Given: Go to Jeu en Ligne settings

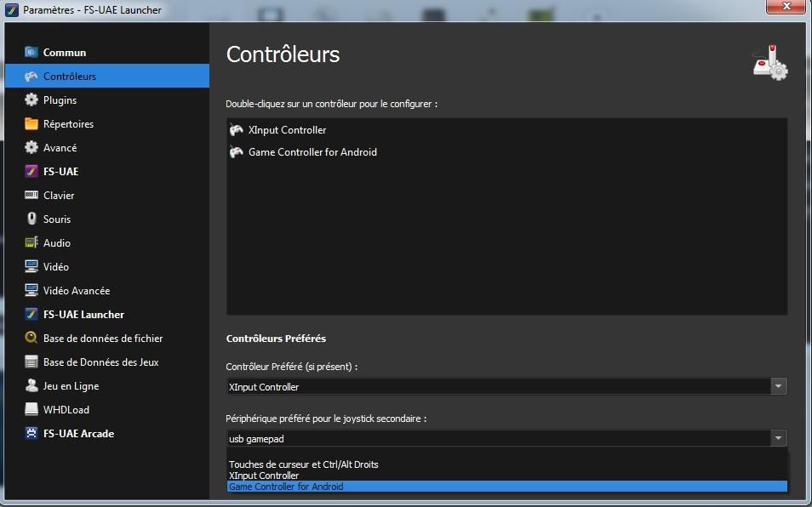Looking at the screenshot, I should pos(107,385).
